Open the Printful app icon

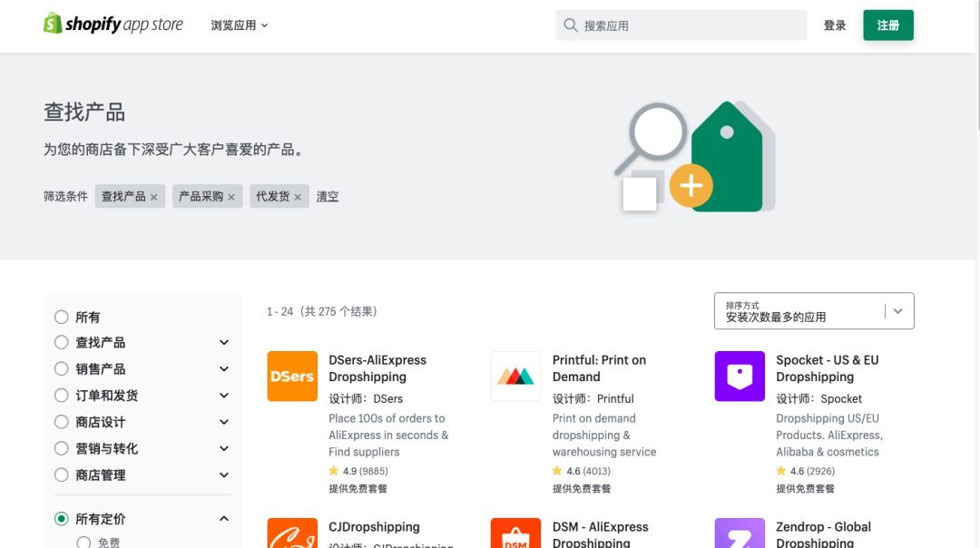click(x=515, y=377)
